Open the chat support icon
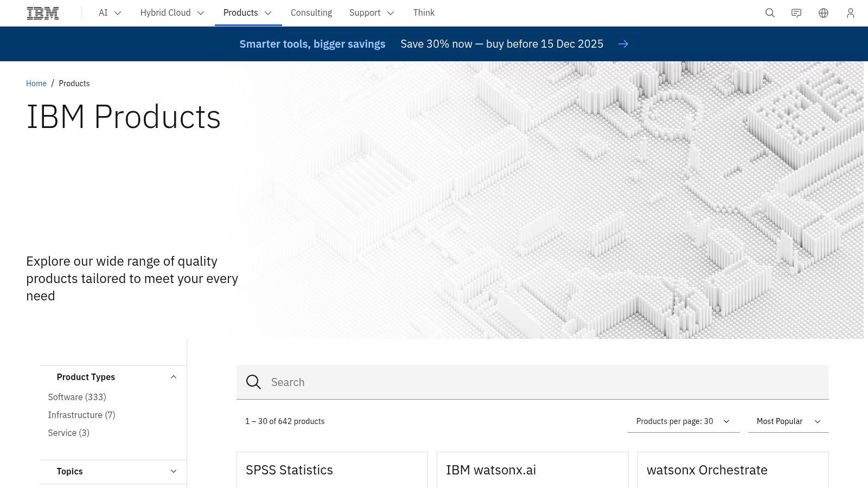The height and width of the screenshot is (488, 868). pyautogui.click(x=796, y=12)
